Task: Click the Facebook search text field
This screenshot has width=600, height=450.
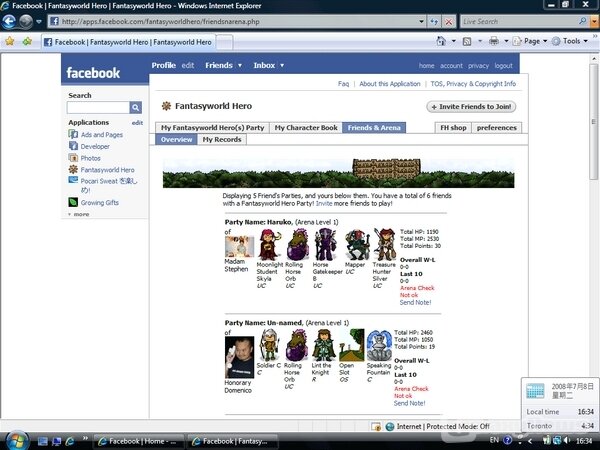Action: (x=98, y=107)
